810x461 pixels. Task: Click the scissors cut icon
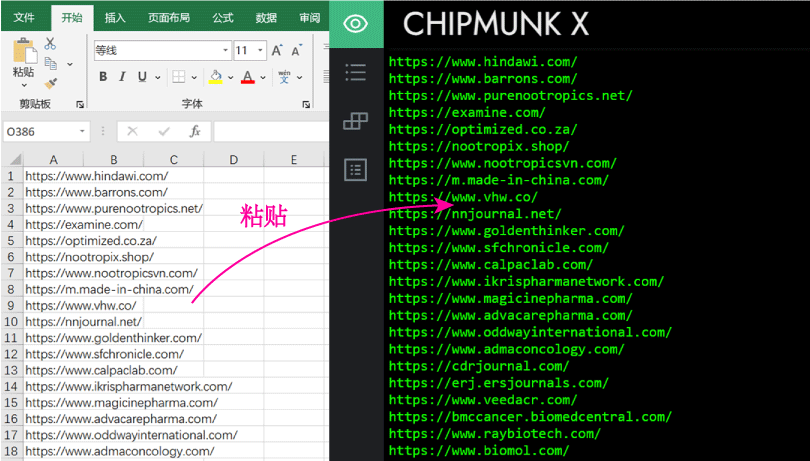point(50,43)
